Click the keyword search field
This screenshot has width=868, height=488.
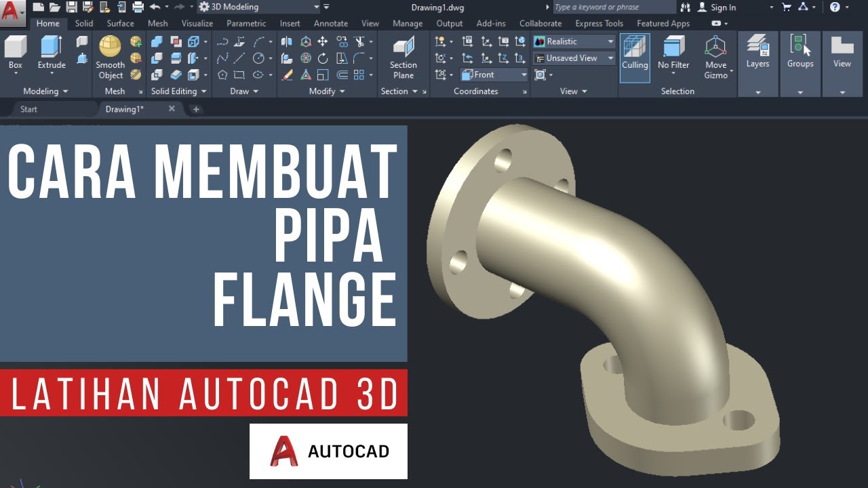[x=614, y=7]
